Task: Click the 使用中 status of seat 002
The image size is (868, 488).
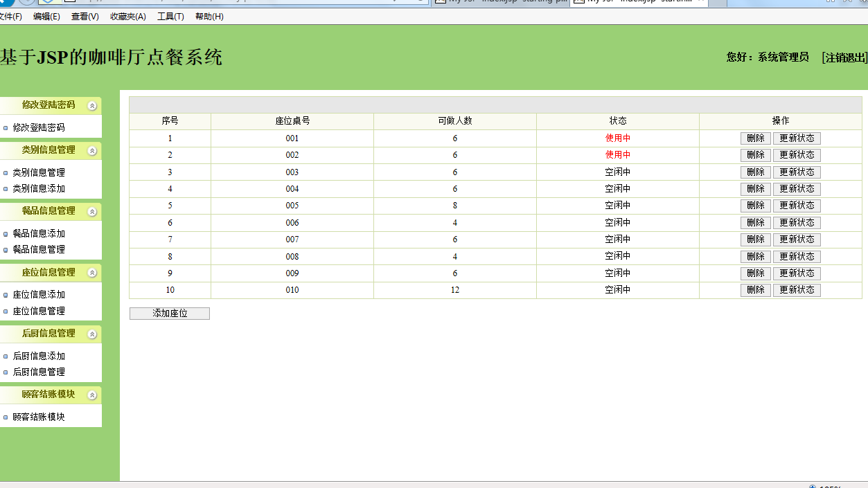Action: [618, 155]
